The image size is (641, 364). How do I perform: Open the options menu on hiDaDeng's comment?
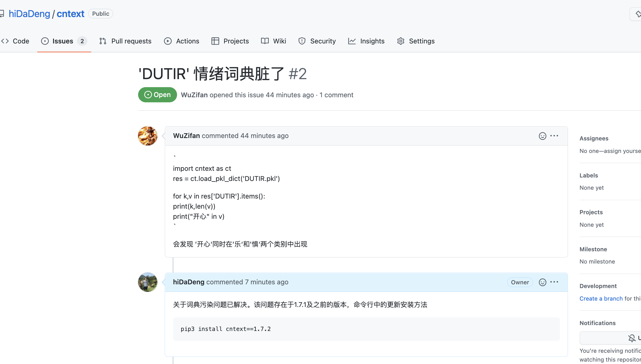coord(555,282)
